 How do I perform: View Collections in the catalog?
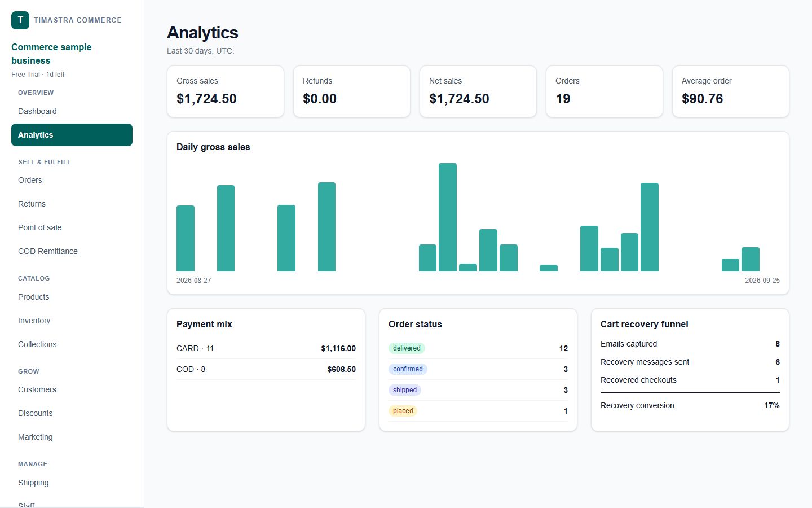click(72, 344)
